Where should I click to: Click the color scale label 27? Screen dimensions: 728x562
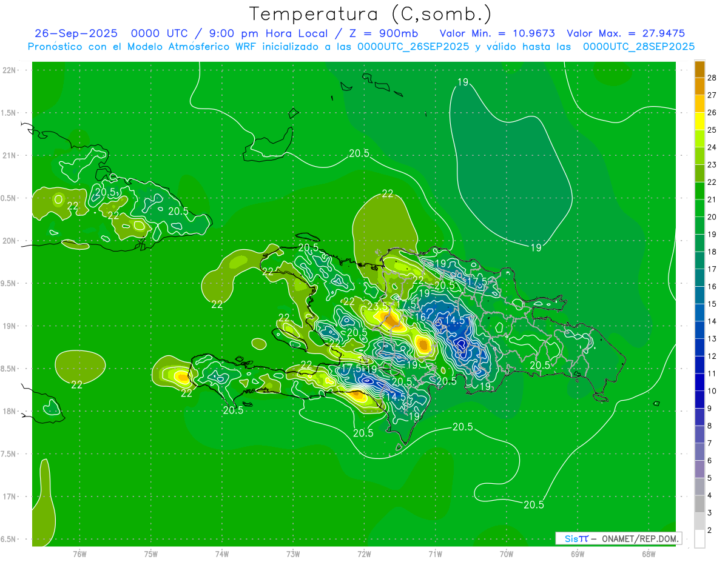coord(712,95)
